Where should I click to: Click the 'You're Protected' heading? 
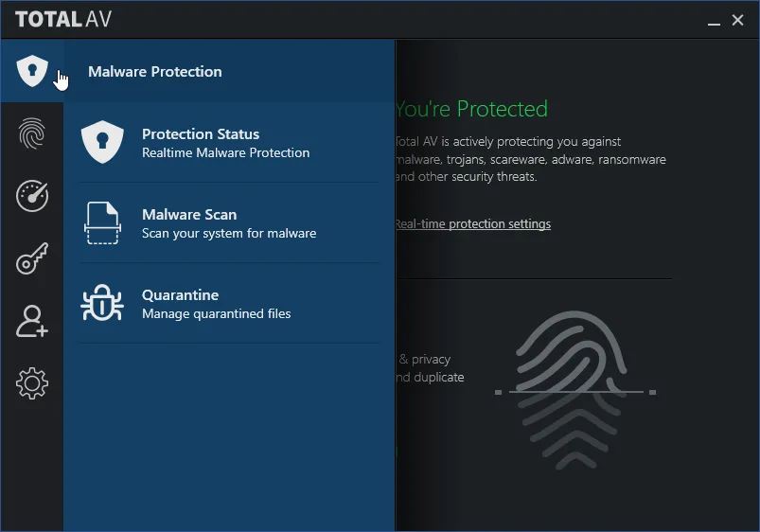pyautogui.click(x=471, y=109)
